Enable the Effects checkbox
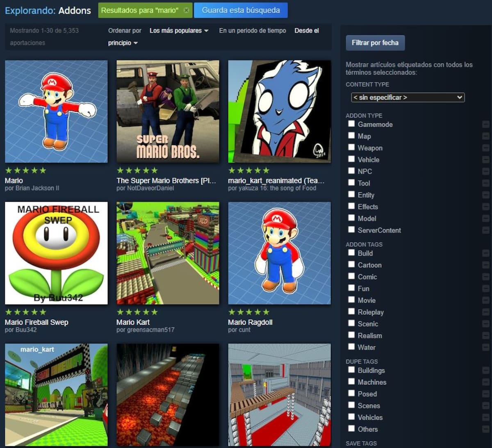492x448 pixels. click(351, 206)
